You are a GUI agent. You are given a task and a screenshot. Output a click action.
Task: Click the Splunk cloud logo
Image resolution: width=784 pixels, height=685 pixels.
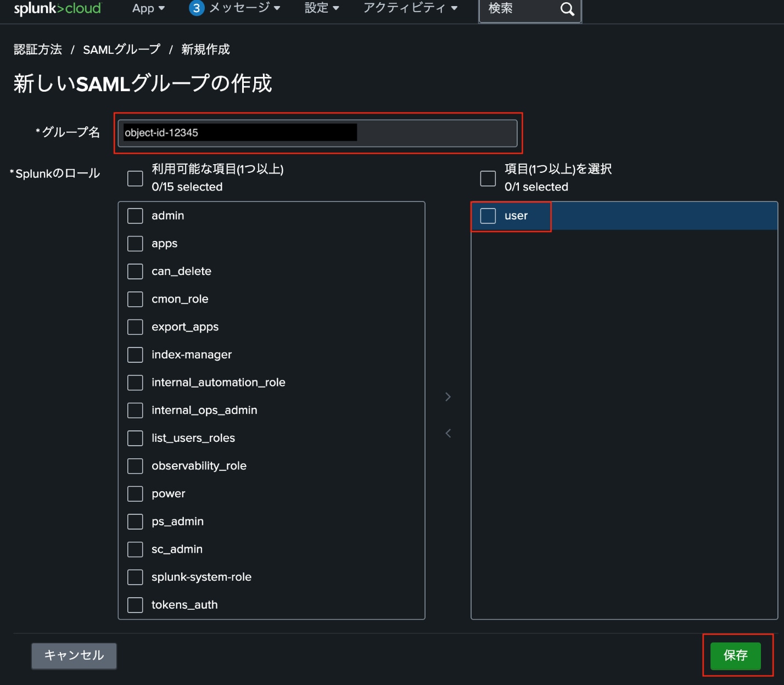[x=58, y=8]
